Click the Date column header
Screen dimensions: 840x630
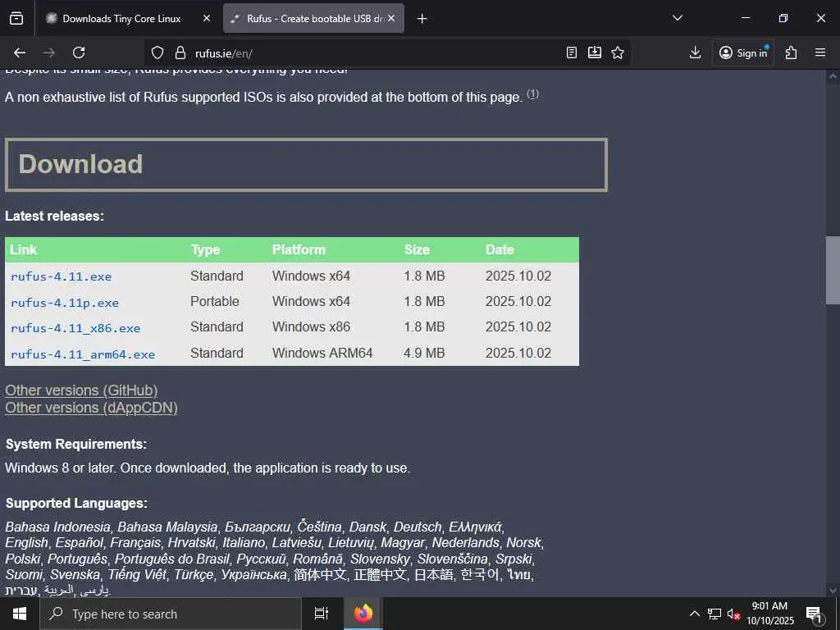[500, 249]
